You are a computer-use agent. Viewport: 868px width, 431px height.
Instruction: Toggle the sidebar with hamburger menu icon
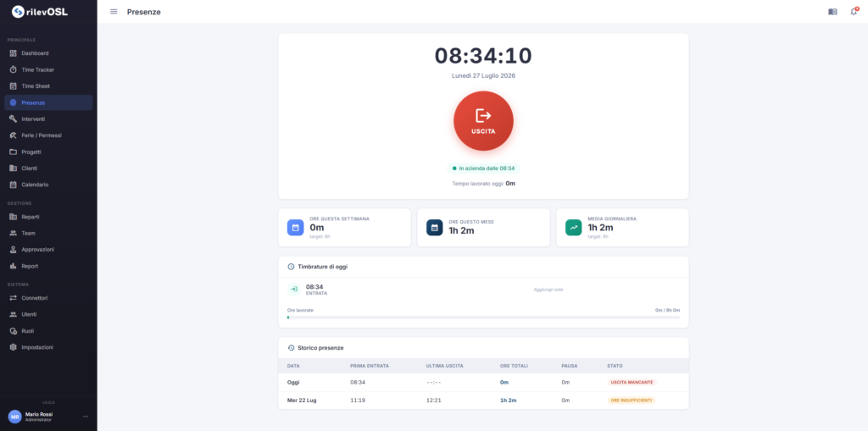pos(114,12)
